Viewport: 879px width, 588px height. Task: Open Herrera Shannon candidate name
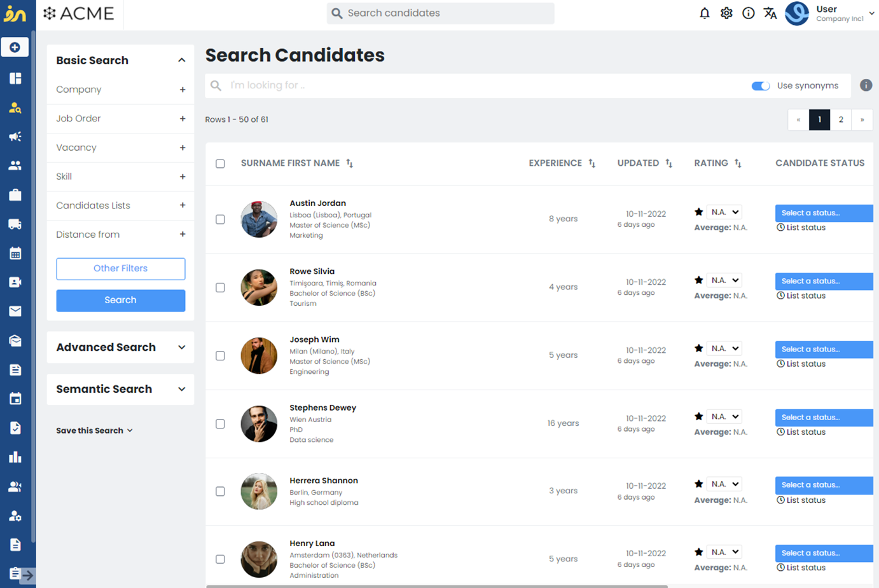pos(324,481)
